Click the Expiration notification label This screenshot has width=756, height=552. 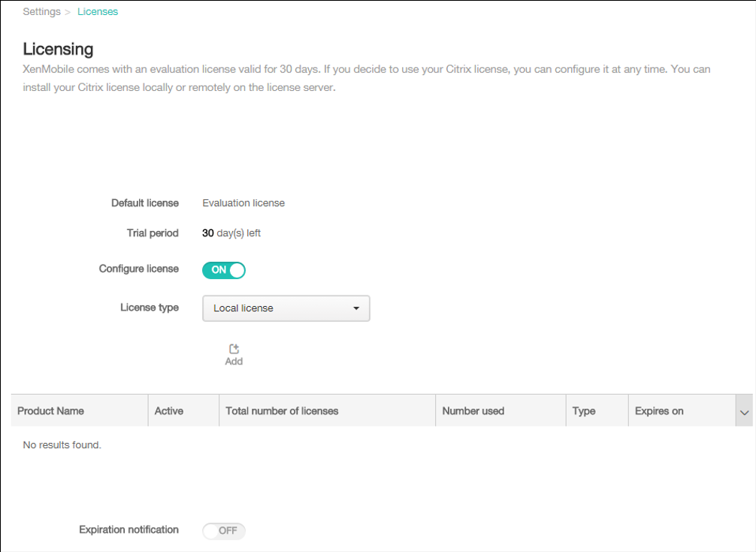[x=129, y=529]
